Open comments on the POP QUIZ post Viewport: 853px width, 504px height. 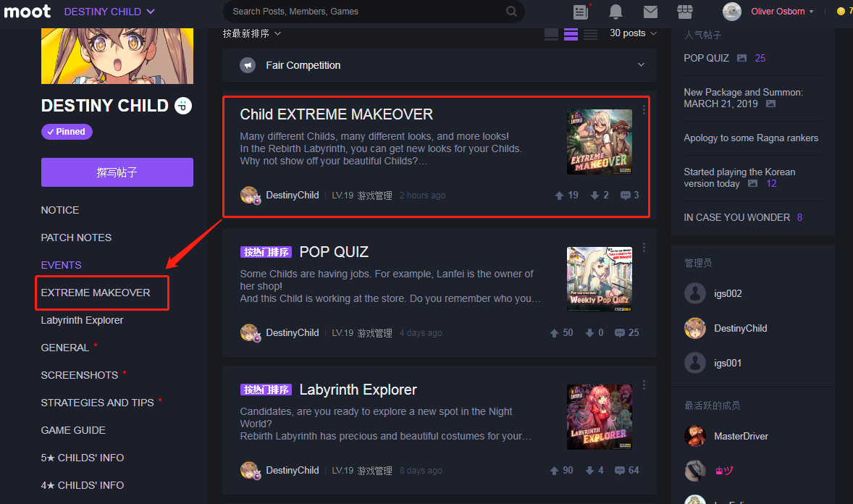[620, 333]
